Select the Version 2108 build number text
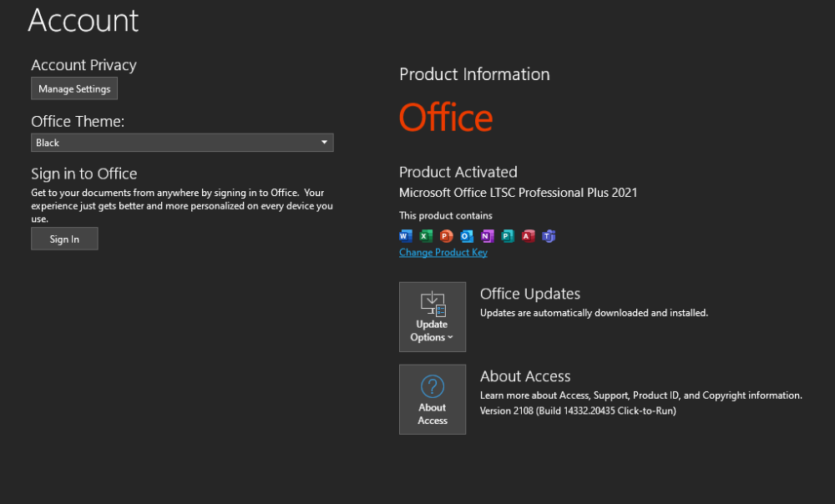 pos(578,411)
